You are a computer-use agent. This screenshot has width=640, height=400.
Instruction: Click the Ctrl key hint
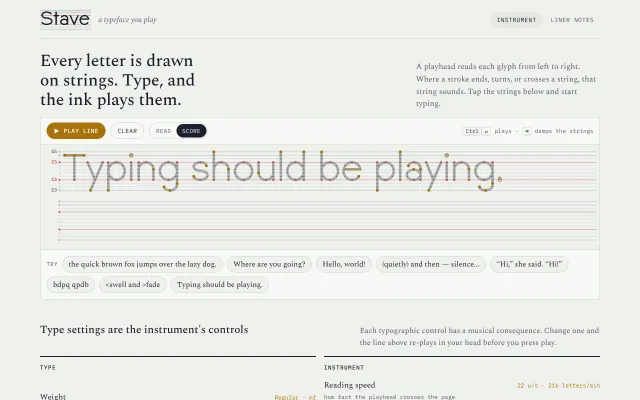pyautogui.click(x=472, y=131)
